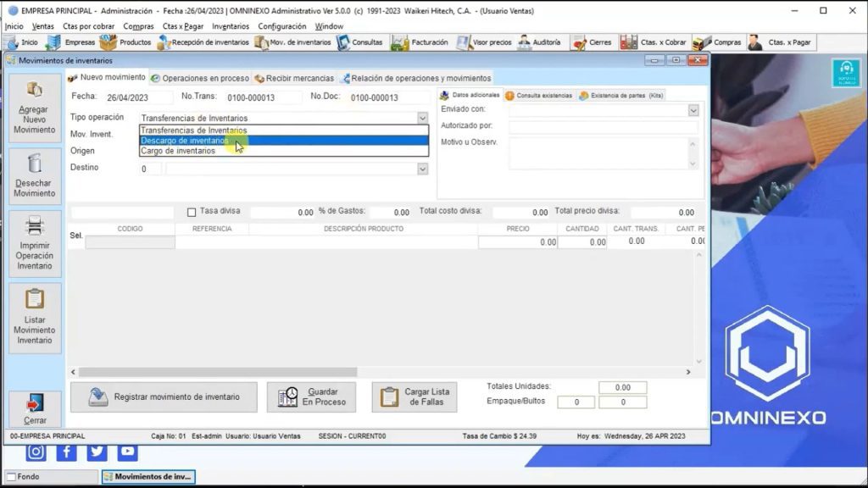Expand the Tipo operación dropdown arrow

tap(422, 118)
